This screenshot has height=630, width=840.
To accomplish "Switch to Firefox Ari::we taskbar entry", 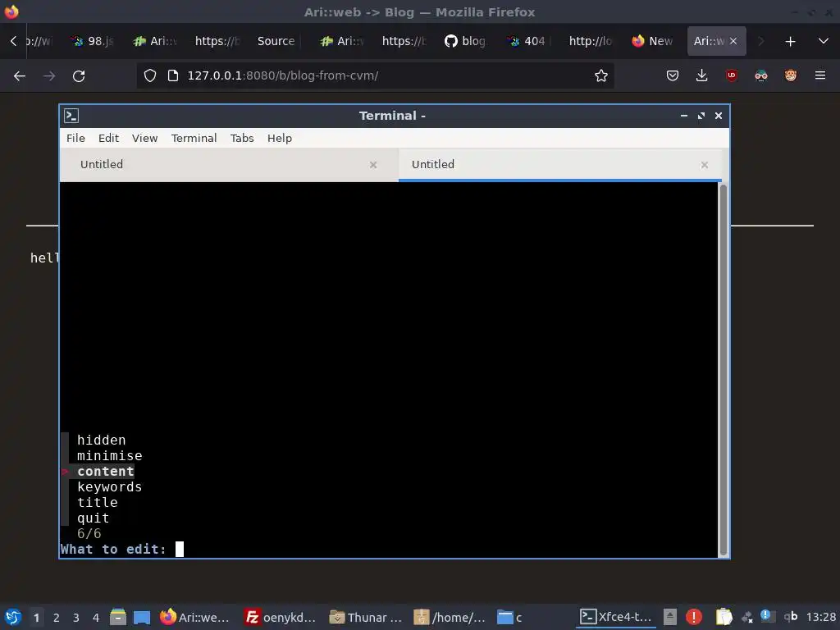I will pyautogui.click(x=195, y=617).
